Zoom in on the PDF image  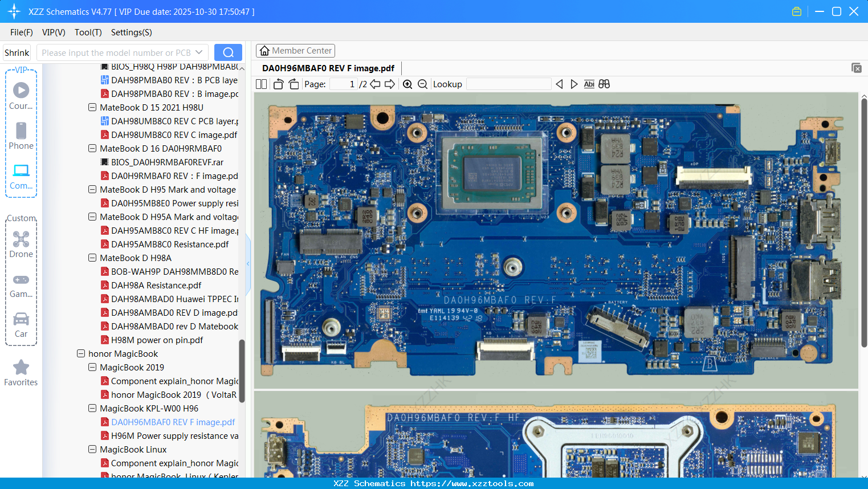[x=407, y=84]
